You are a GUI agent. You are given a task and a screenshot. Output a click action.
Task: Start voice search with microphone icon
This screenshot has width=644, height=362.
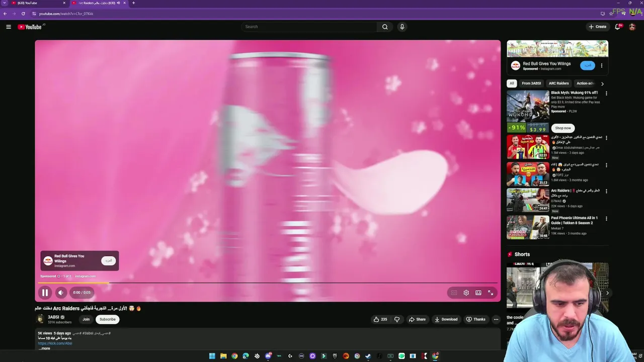coord(402,27)
